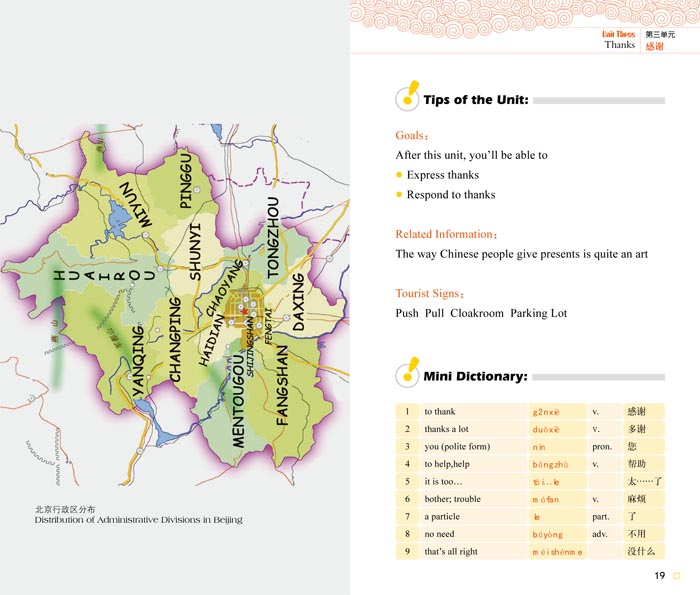Screen dimensions: 700x595
Task: Click the dictionary entry no need
Action: coord(439,534)
